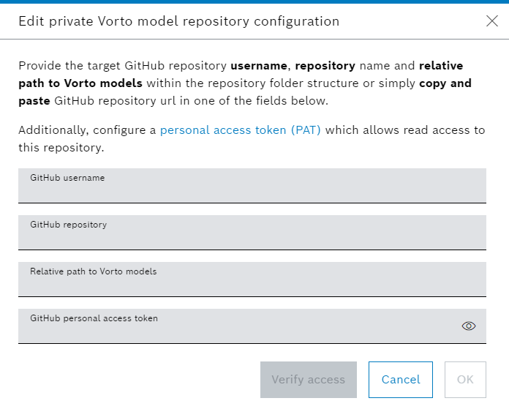Click the 'GitHub repository' field label
The width and height of the screenshot is (509, 420).
tap(69, 225)
